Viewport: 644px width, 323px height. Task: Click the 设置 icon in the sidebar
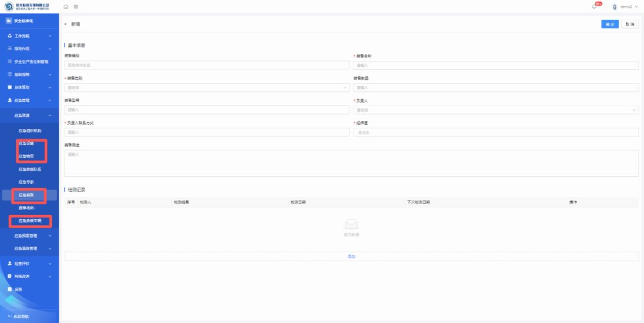tap(10, 289)
